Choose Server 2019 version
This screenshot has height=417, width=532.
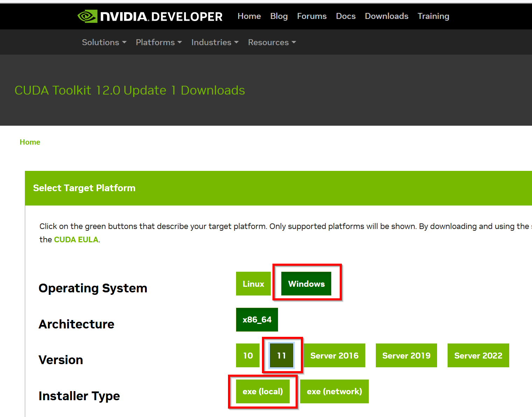click(406, 355)
